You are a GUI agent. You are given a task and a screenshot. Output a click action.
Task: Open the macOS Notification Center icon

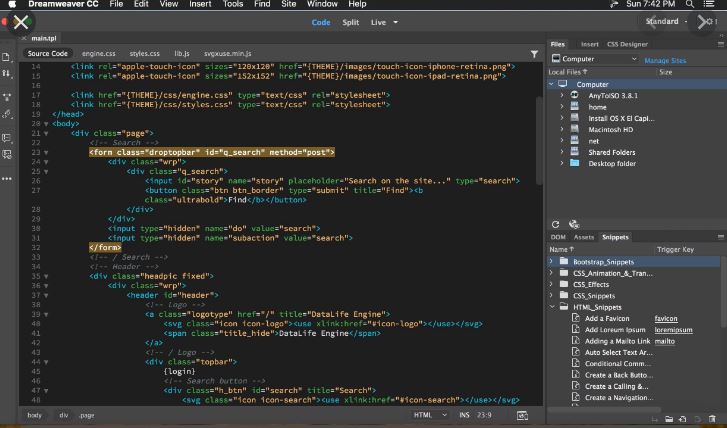coord(709,4)
